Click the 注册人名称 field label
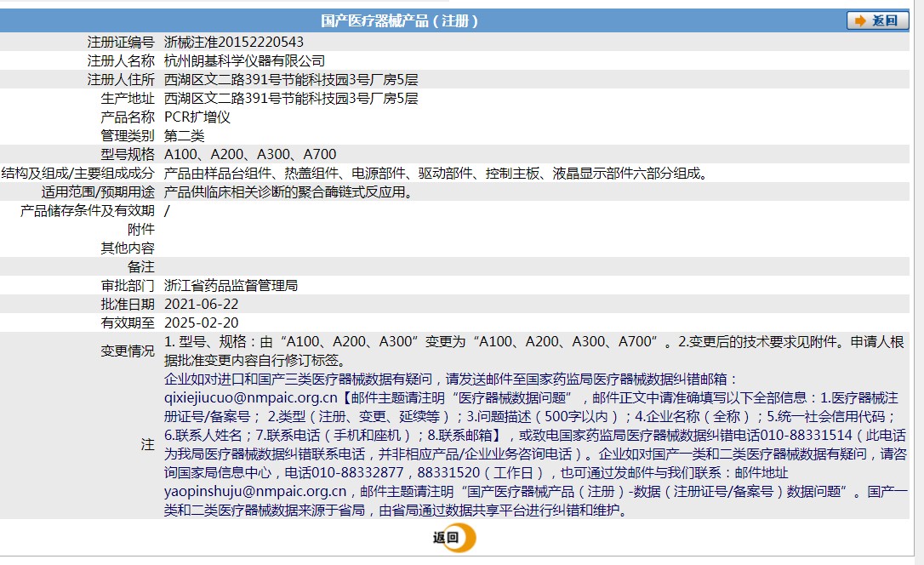924x565 pixels. tap(121, 60)
